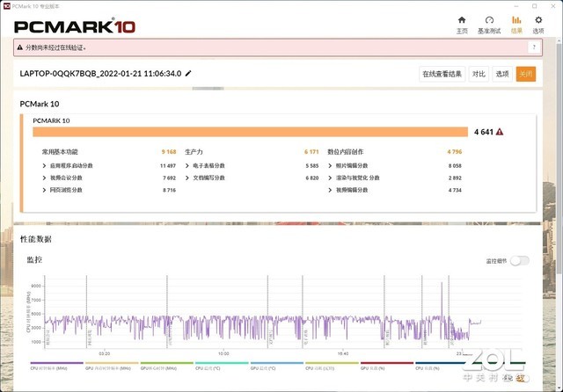Open the 主页 home icon

[x=462, y=20]
